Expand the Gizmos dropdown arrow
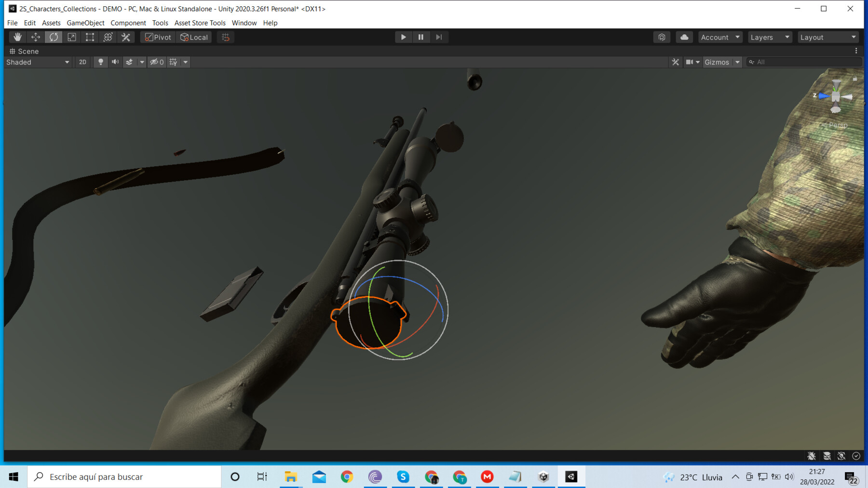This screenshot has width=868, height=488. point(737,62)
